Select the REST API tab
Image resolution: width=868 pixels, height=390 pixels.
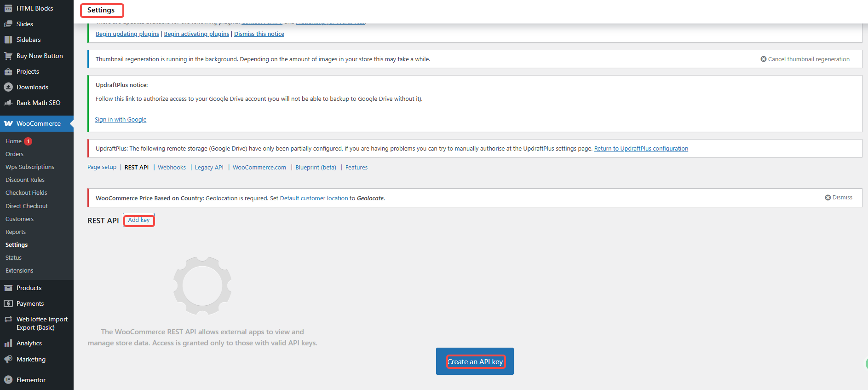137,168
